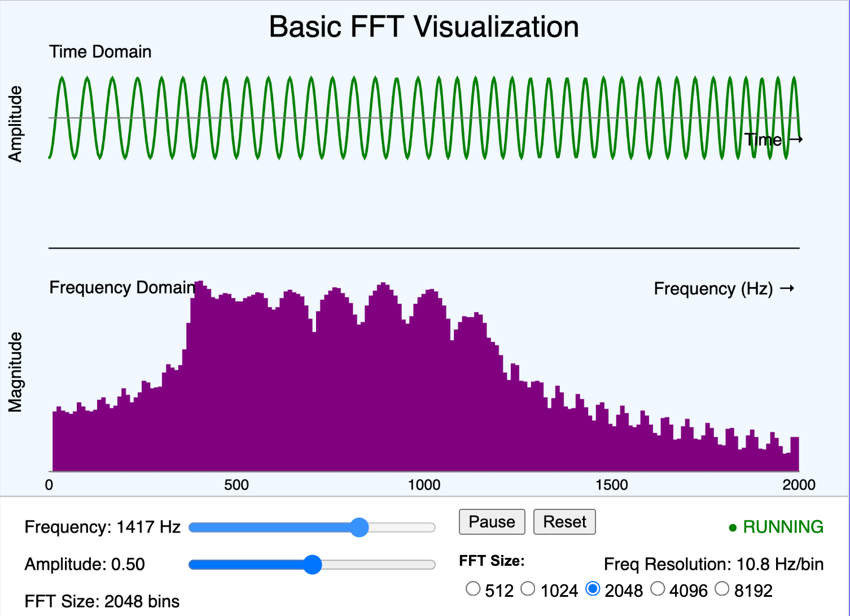Select FFT size 8192
The image size is (850, 616).
click(722, 588)
